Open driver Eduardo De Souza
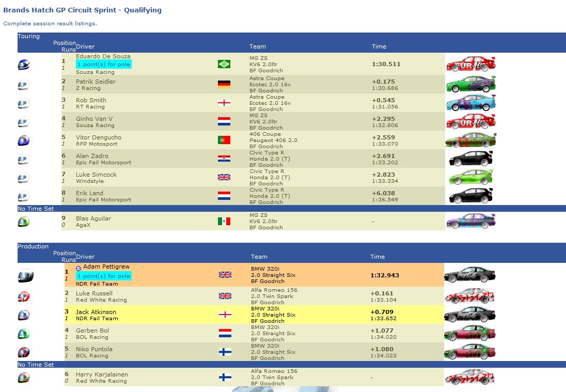Image resolution: width=566 pixels, height=392 pixels. coord(103,56)
